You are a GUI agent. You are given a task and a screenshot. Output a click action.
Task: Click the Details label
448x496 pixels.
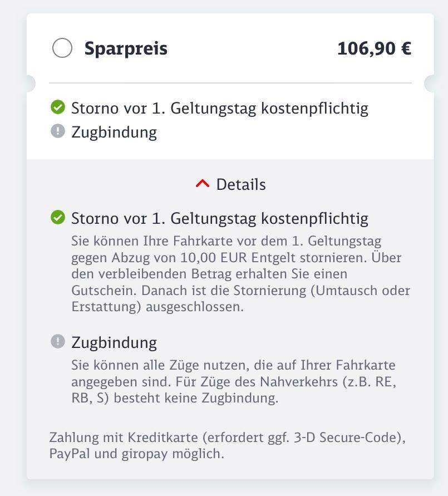240,184
